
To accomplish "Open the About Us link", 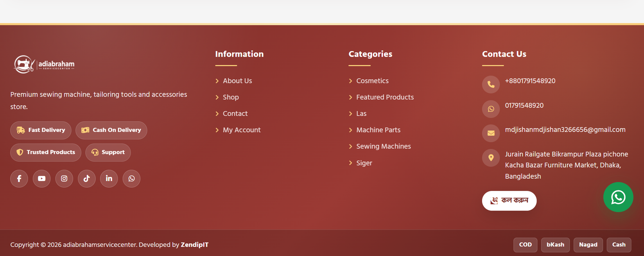I will [237, 81].
